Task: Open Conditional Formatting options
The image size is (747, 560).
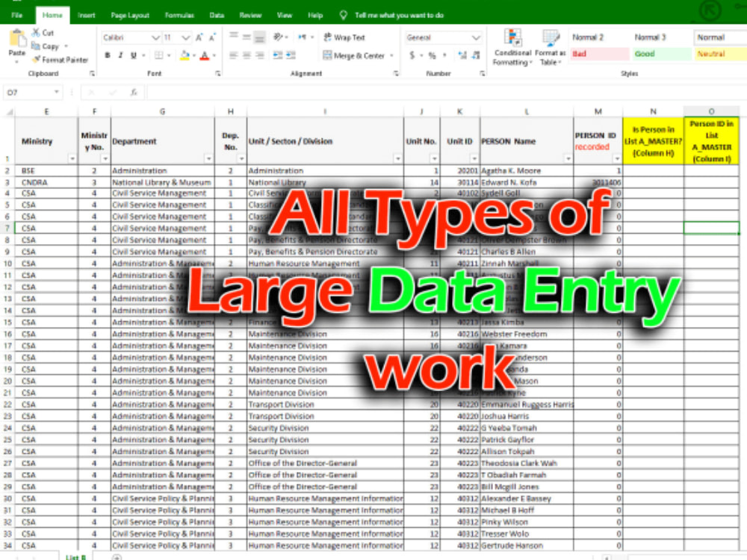Action: coord(512,46)
